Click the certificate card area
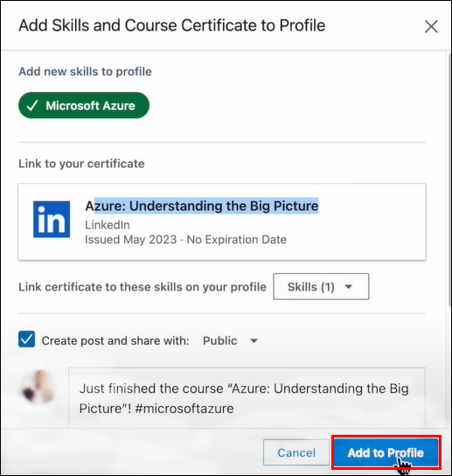 coord(222,222)
